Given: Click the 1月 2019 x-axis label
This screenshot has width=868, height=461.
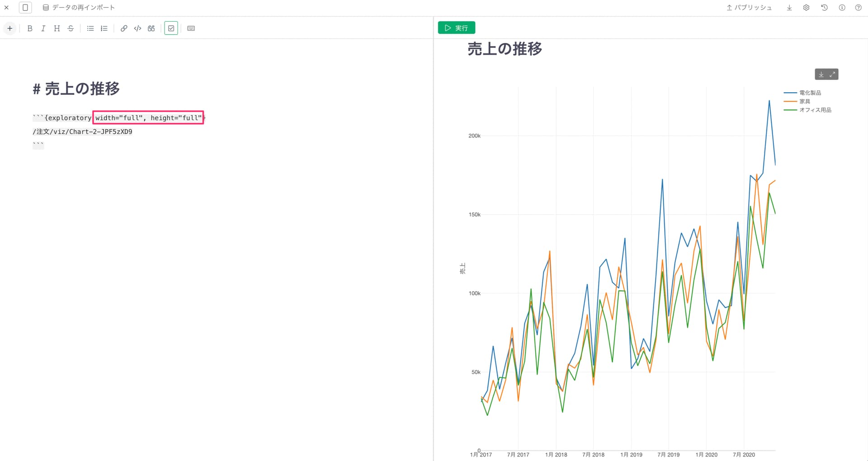Looking at the screenshot, I should [631, 455].
